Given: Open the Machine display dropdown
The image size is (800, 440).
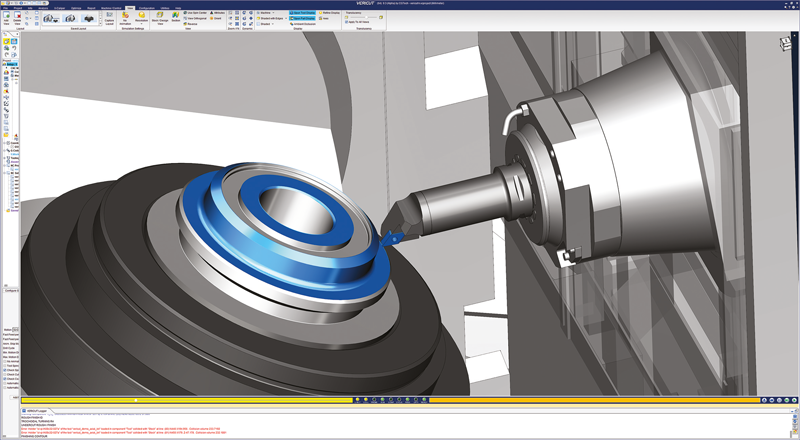Looking at the screenshot, I should [x=265, y=12].
